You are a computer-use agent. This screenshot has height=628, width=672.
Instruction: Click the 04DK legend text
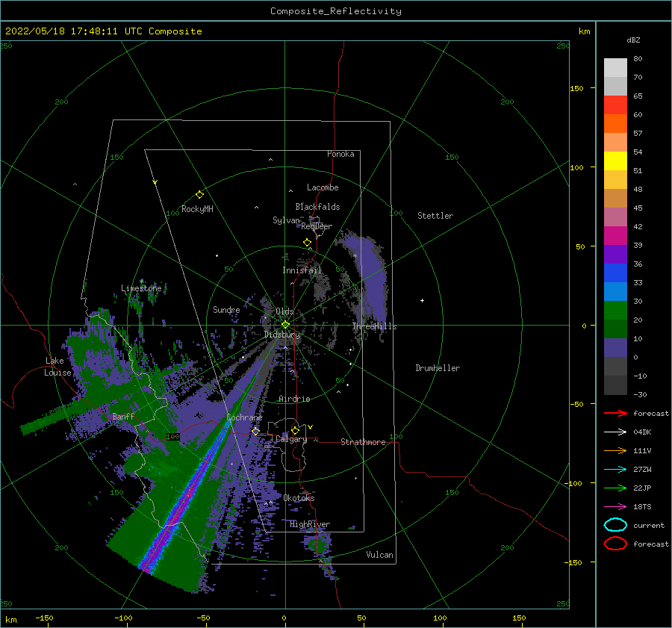pos(642,432)
